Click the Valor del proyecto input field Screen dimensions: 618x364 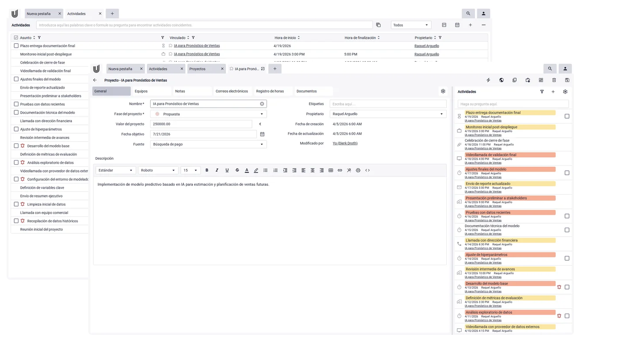click(x=201, y=124)
